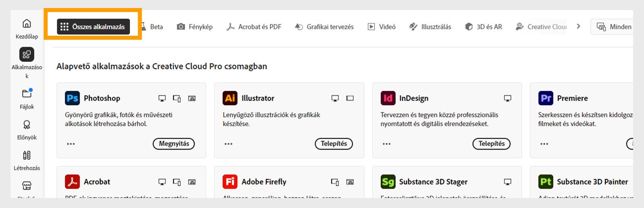Image resolution: width=644 pixels, height=208 pixels.
Task: Click InDesign's desktop platform icon
Action: tap(508, 98)
